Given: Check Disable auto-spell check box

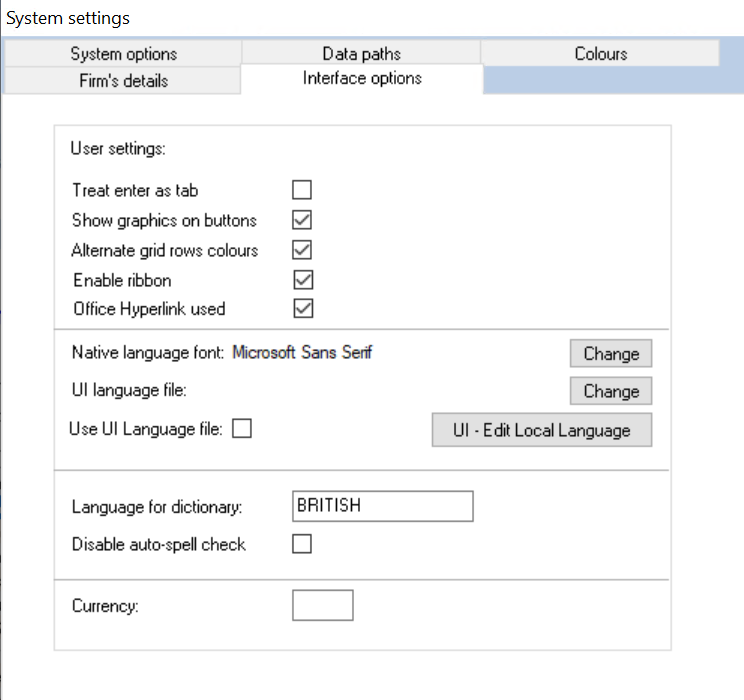Looking at the screenshot, I should coord(302,543).
